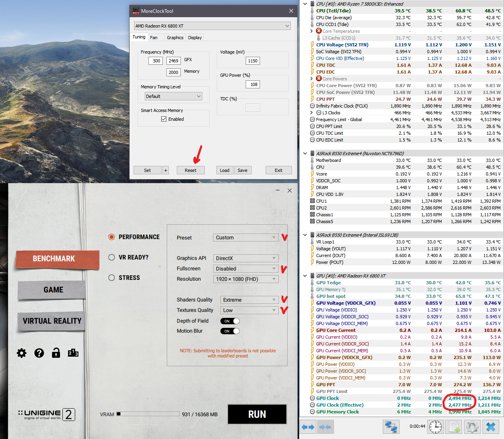Click GPU hot spot thermometer icon
Screen dimensions: 504x439
point(312,296)
